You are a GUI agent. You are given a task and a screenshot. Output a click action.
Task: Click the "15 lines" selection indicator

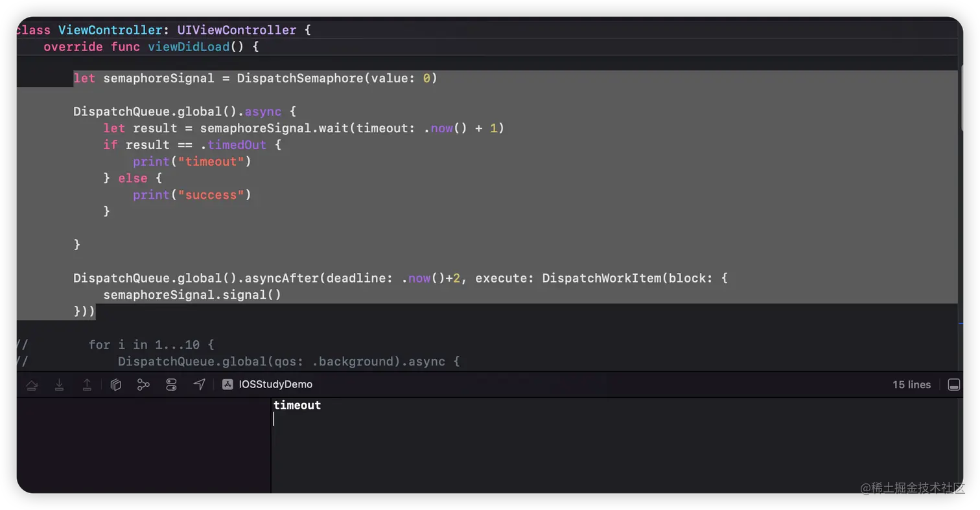point(911,385)
